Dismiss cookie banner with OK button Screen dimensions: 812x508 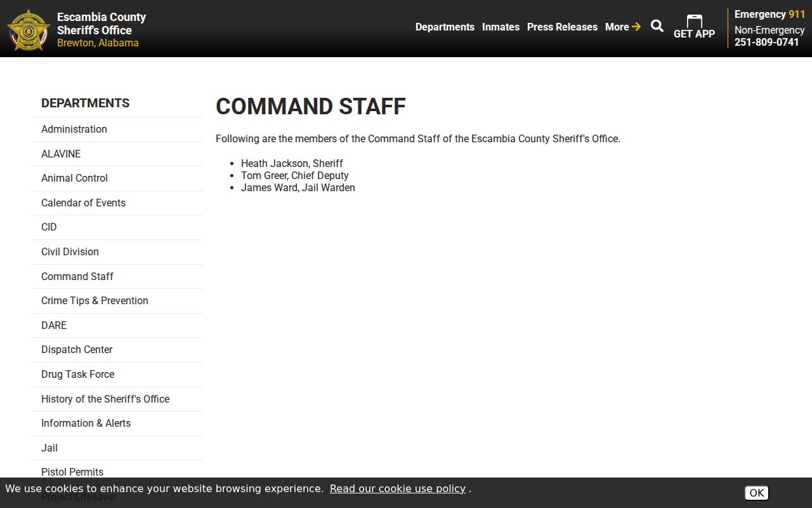[756, 493]
